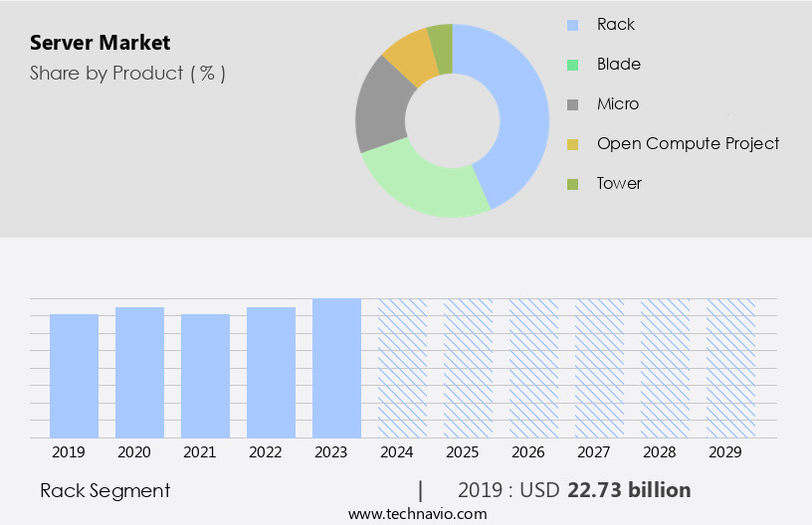Image resolution: width=812 pixels, height=525 pixels.
Task: Click the yellow donut chart slice
Action: 410,57
